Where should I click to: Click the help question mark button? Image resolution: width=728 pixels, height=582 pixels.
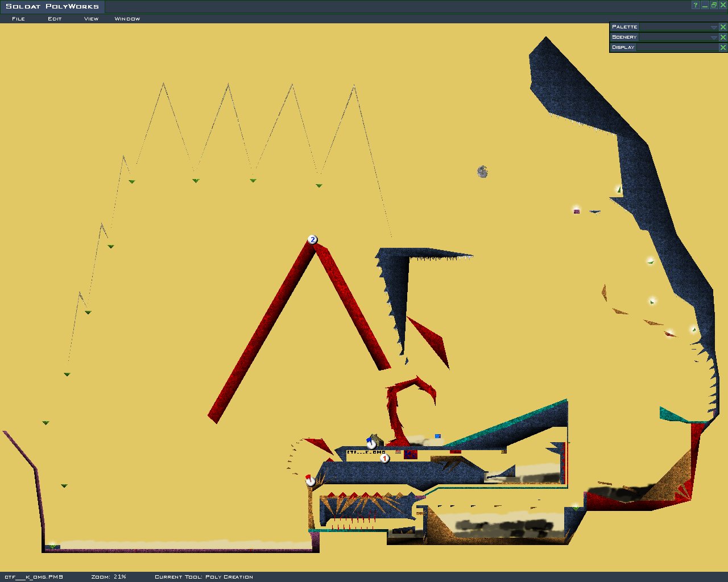click(696, 5)
